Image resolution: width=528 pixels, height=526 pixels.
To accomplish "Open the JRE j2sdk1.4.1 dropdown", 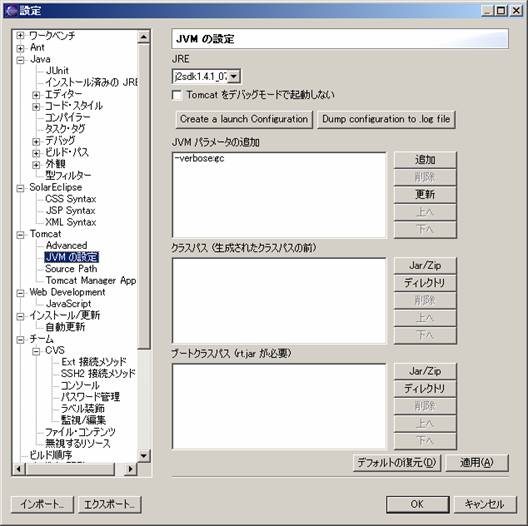I will [x=234, y=76].
